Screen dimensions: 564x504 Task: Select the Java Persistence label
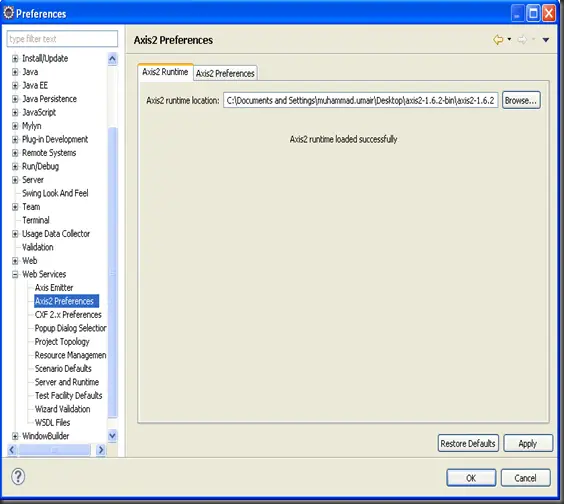click(x=49, y=99)
